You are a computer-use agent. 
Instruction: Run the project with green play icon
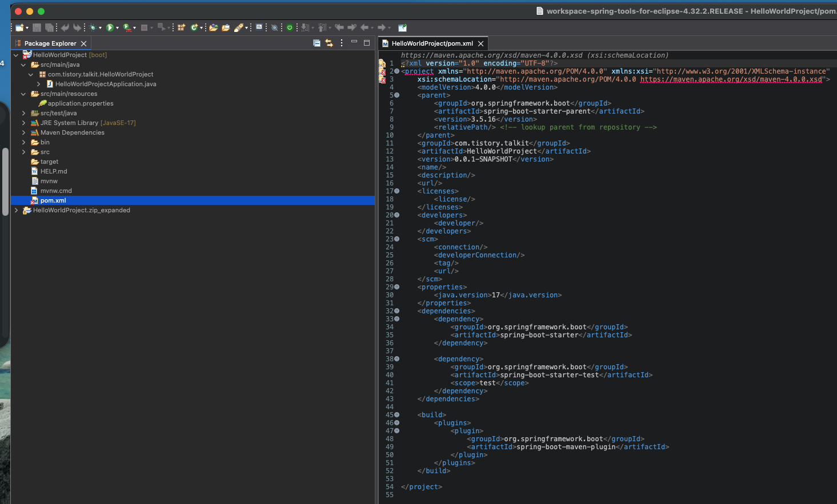click(x=110, y=27)
